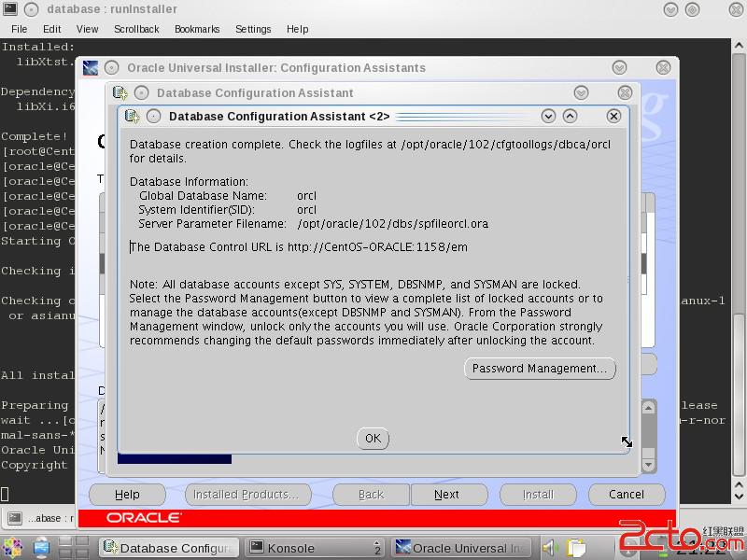Screen dimensions: 747x560
Task: Minimize the back Database Configuration Assistant window
Action: 581,92
